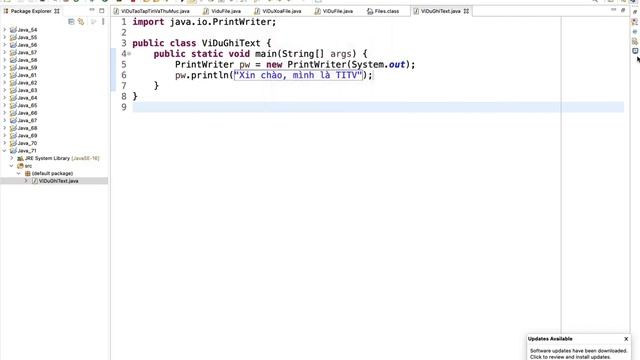The image size is (640, 360).
Task: Select Java_55 in Package Explorer
Action: [27, 38]
